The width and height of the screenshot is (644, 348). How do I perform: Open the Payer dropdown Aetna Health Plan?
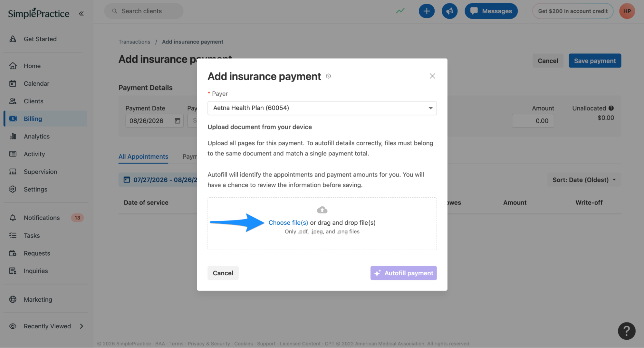pyautogui.click(x=322, y=108)
